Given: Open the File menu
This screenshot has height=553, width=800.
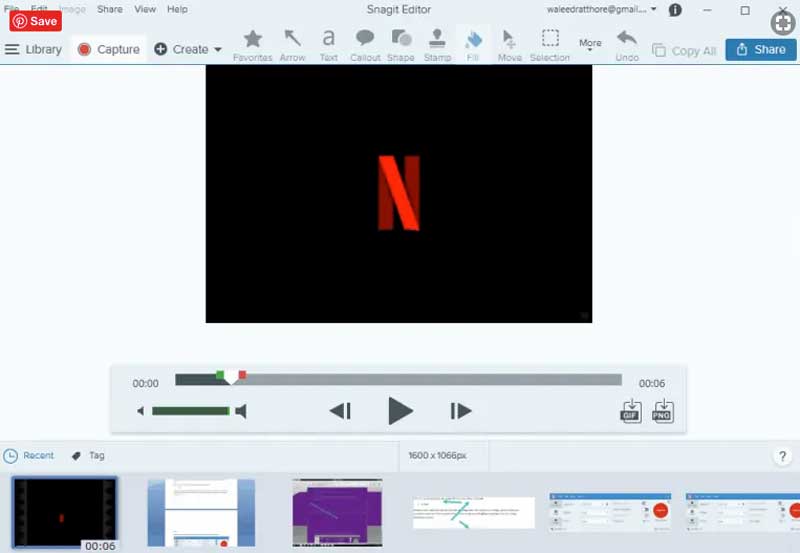Looking at the screenshot, I should point(11,9).
